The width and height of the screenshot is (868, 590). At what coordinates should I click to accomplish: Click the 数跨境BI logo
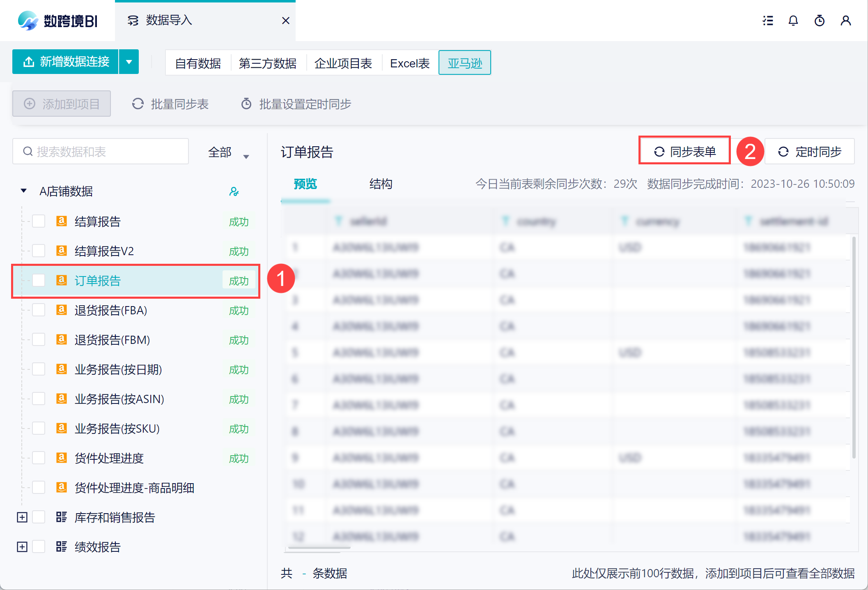[57, 21]
